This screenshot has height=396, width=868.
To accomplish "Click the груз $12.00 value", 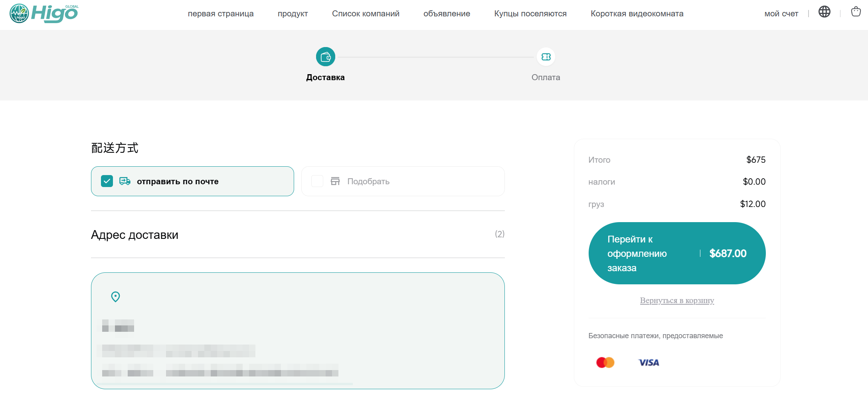I will pos(753,204).
